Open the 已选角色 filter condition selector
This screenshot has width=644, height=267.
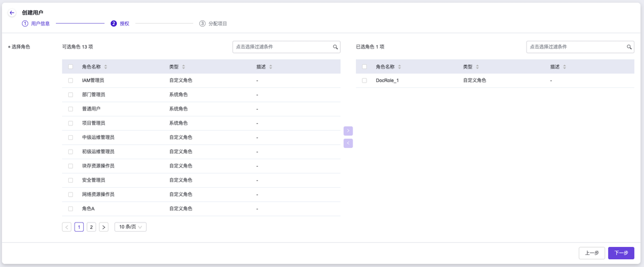[576, 47]
